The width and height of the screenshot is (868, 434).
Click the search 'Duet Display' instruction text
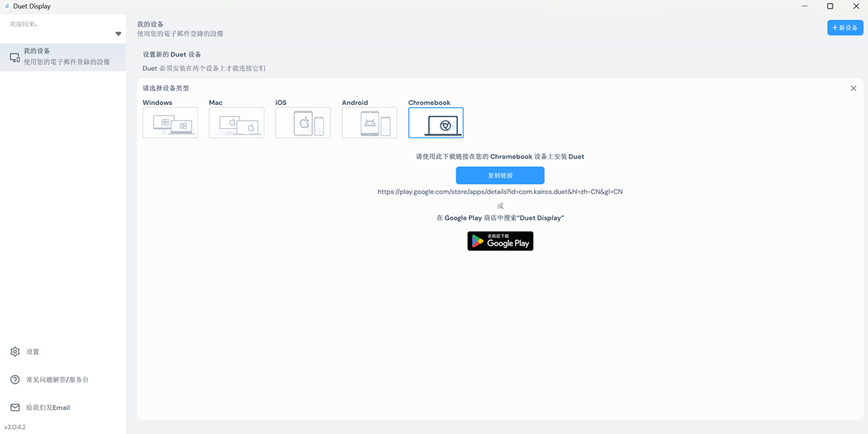pos(500,218)
